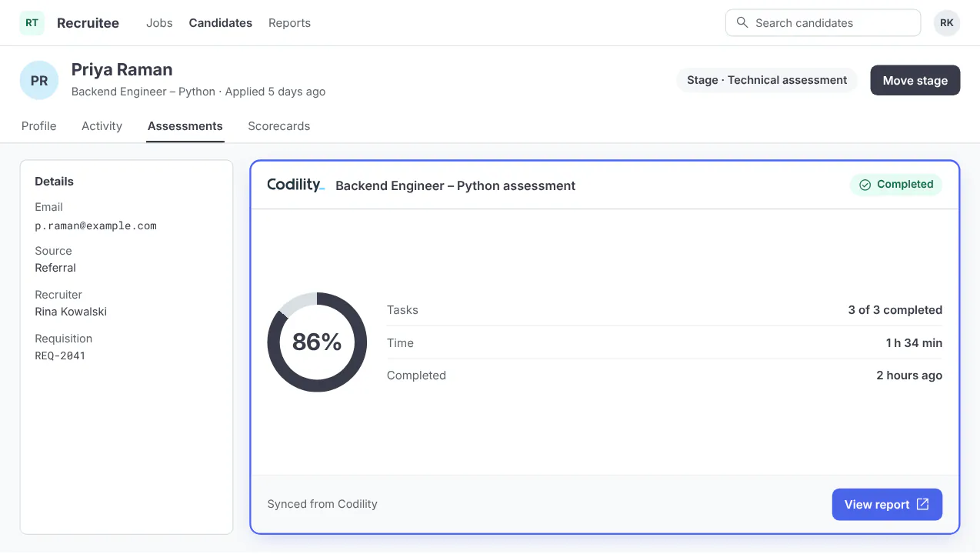
Task: Click the Codility logo
Action: 296,185
